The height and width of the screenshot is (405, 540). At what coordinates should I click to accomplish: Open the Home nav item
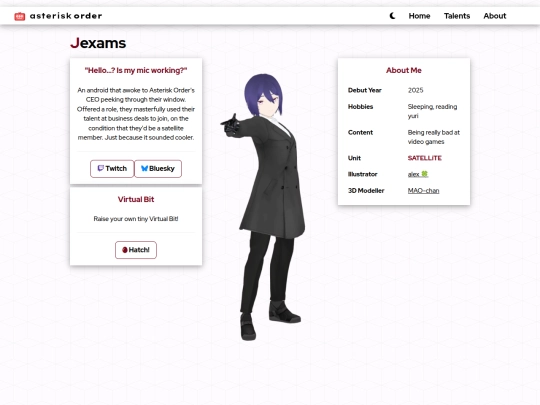coord(419,16)
